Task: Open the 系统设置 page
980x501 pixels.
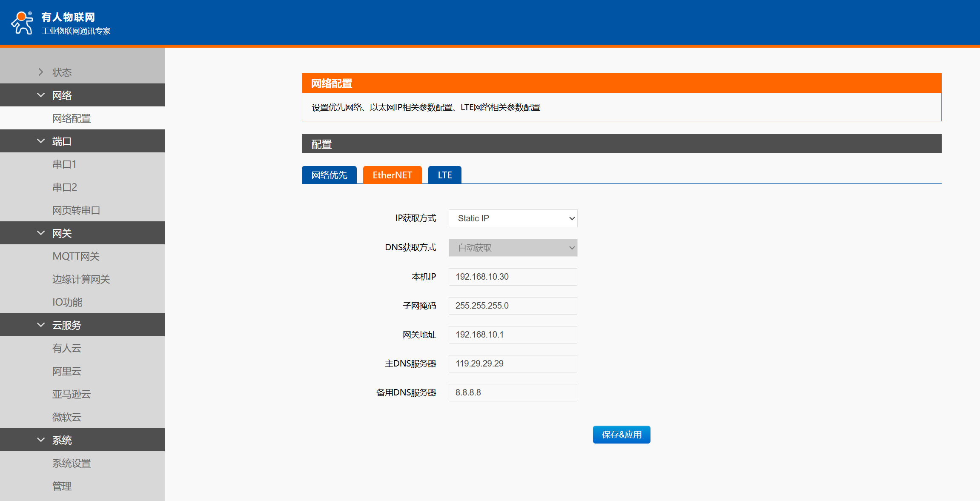Action: point(72,463)
